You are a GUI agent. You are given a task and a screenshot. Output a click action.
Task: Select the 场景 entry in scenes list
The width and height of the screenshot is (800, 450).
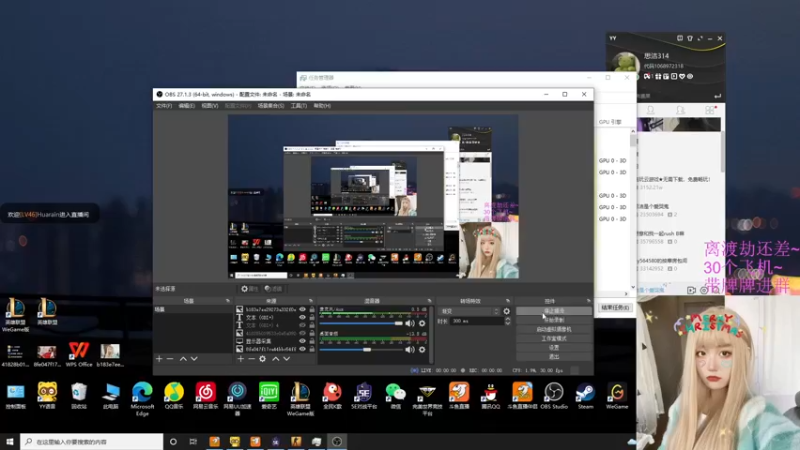click(x=192, y=309)
